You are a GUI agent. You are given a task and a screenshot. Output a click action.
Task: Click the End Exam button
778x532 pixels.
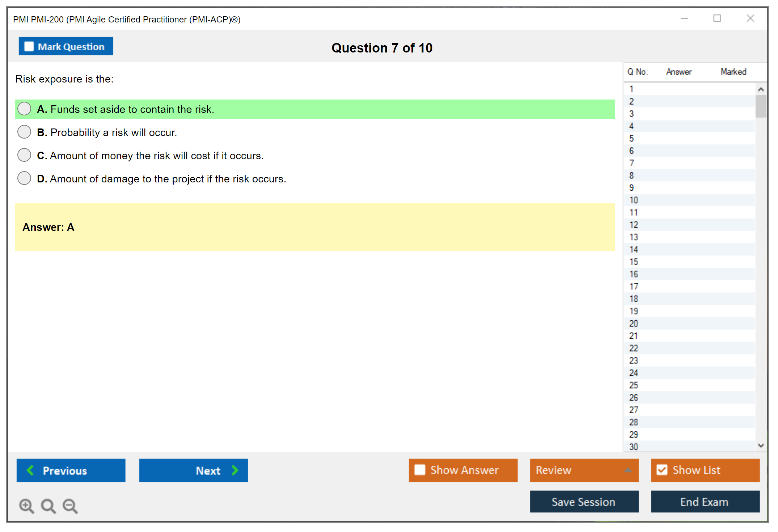(705, 502)
